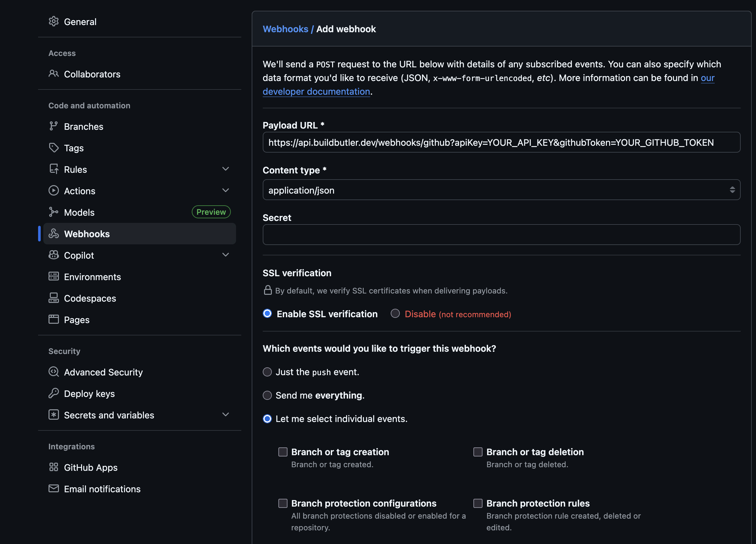Click the Environments server icon
This screenshot has width=756, height=544.
pyautogui.click(x=53, y=277)
